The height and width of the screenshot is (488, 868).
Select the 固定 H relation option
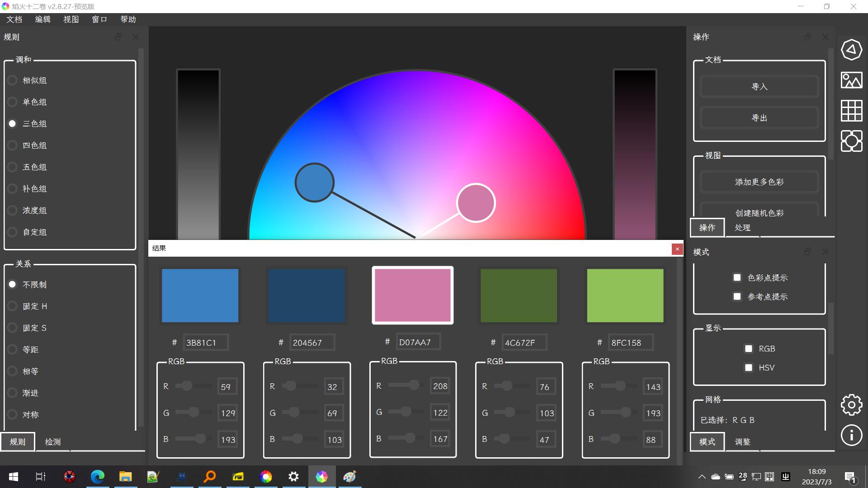point(13,306)
